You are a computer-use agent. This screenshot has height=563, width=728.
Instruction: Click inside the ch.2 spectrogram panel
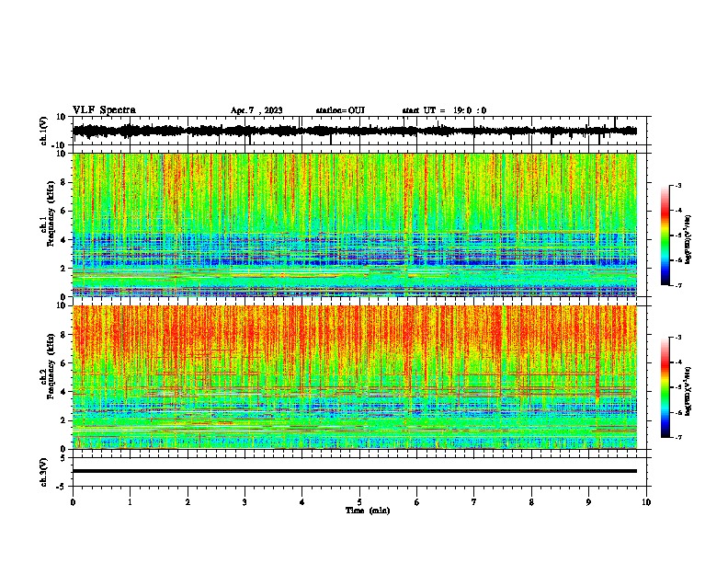354,377
